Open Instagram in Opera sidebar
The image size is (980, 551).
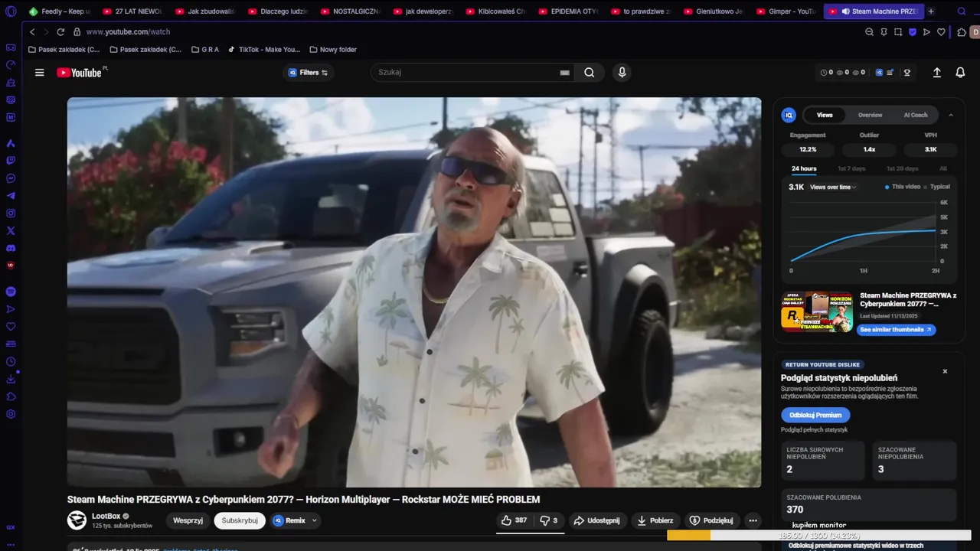(11, 214)
